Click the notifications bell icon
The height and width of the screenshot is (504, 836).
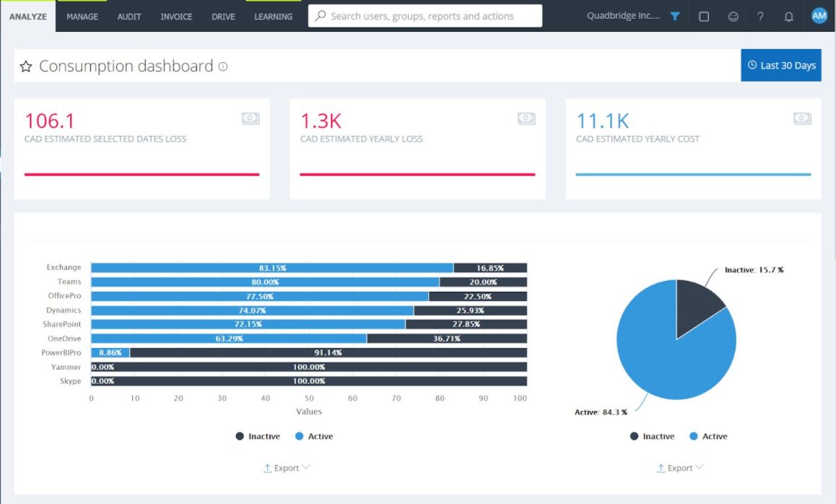pos(788,16)
